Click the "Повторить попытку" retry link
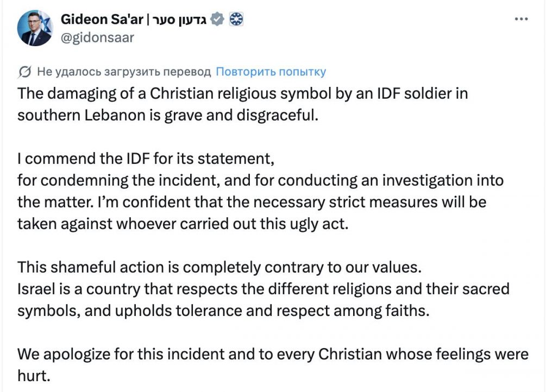Viewport: 546px width, 392px height. (x=271, y=72)
